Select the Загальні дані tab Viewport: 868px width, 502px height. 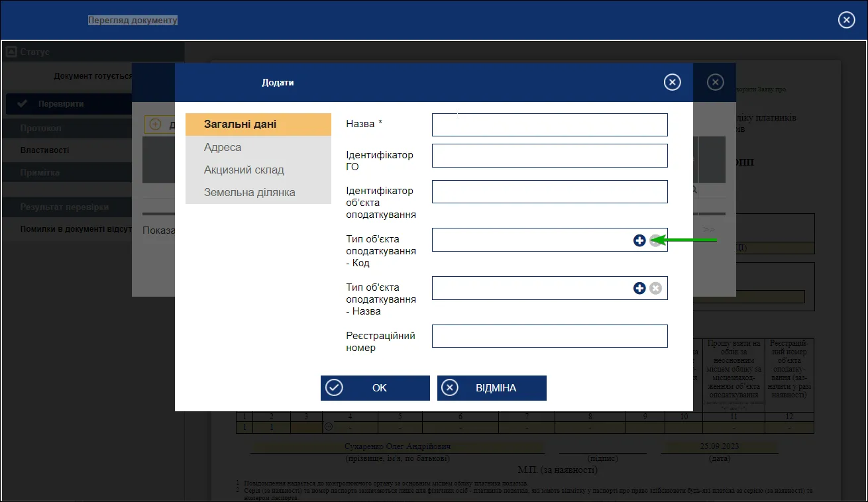click(x=258, y=125)
